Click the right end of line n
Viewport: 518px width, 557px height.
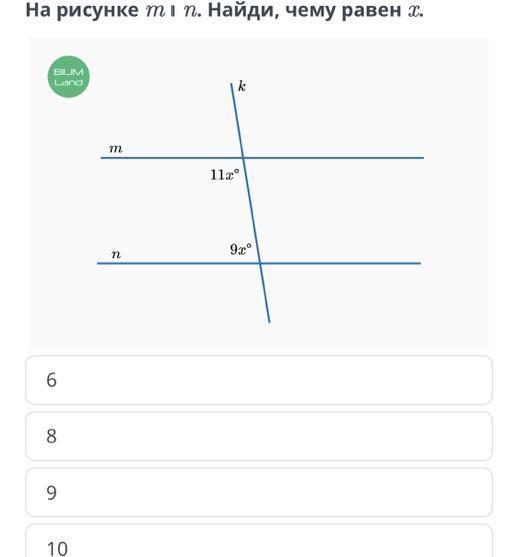419,263
